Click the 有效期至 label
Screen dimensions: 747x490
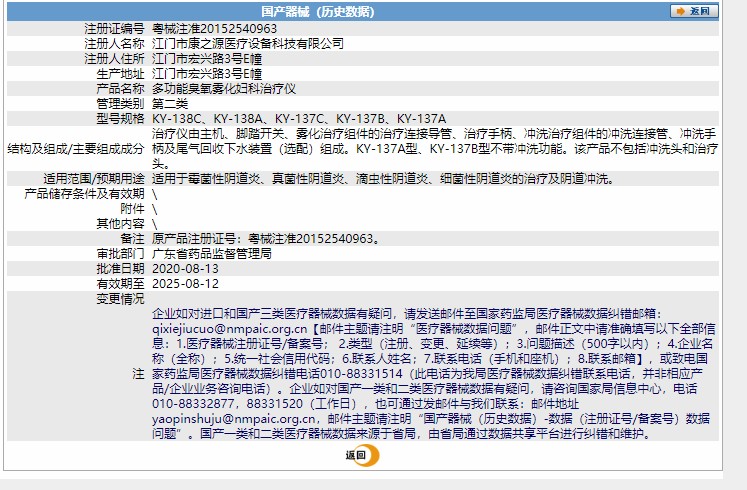click(x=120, y=284)
